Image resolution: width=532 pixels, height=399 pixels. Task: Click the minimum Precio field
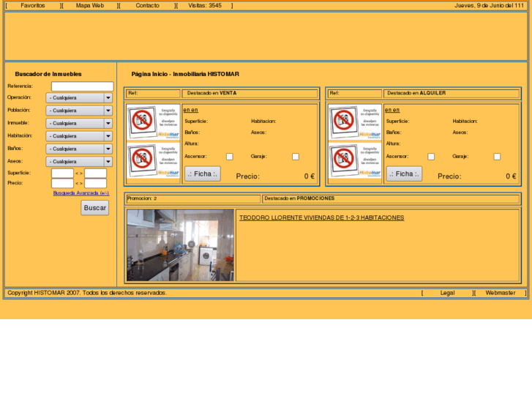pyautogui.click(x=62, y=183)
